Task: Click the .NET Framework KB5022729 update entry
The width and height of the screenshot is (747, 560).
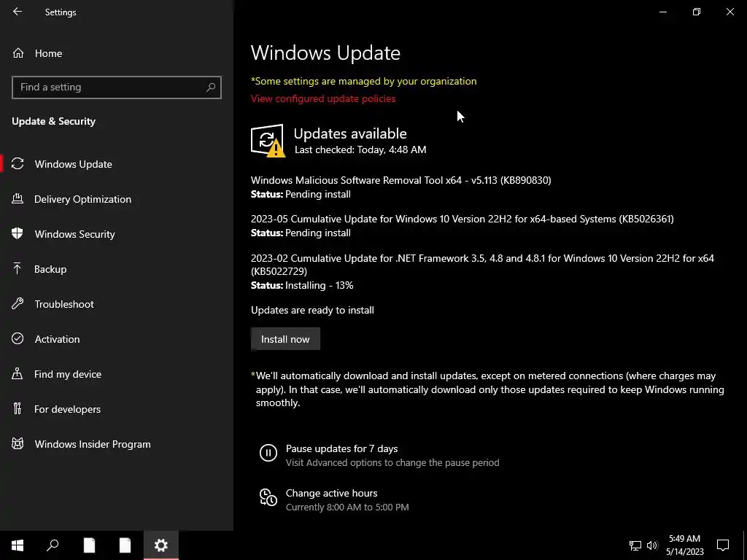Action: coord(482,265)
